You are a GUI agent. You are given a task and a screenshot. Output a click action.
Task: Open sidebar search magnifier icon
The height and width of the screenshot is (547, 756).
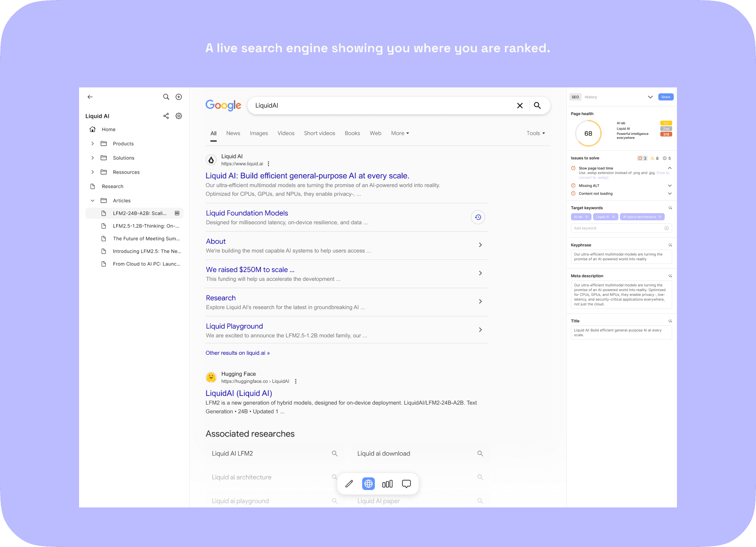tap(166, 97)
